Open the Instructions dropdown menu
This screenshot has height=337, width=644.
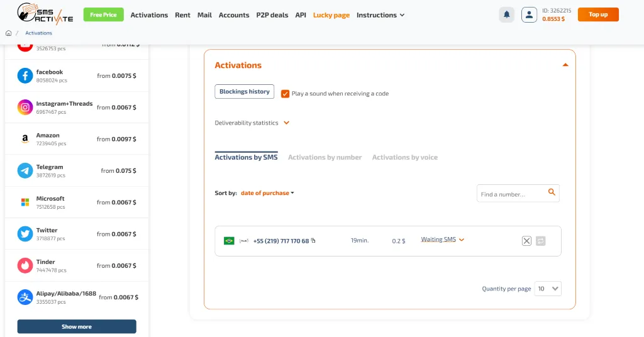point(380,15)
